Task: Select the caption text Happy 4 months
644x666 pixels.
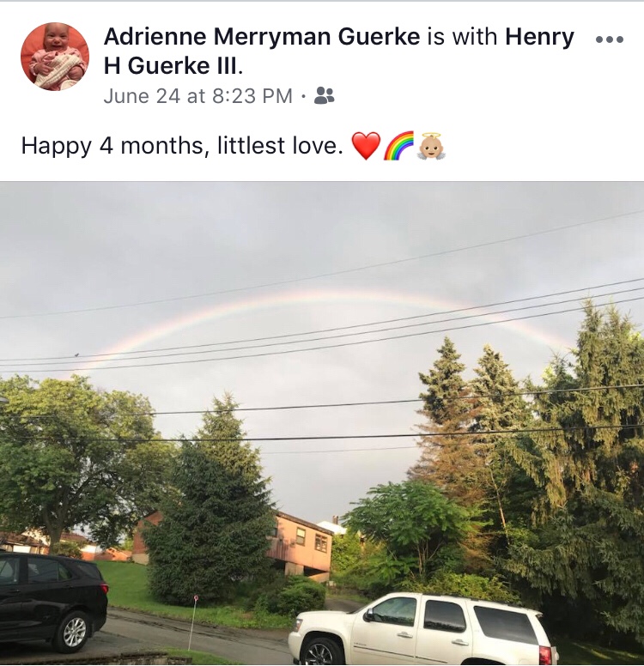Action: tap(112, 146)
